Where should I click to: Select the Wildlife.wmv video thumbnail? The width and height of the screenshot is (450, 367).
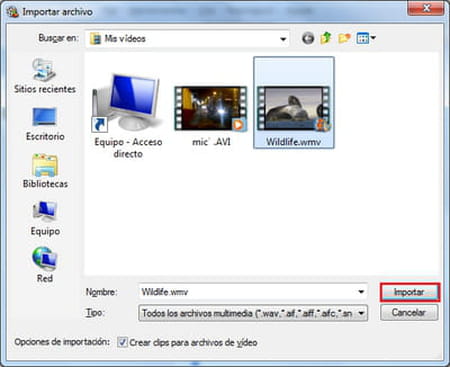pyautogui.click(x=294, y=103)
